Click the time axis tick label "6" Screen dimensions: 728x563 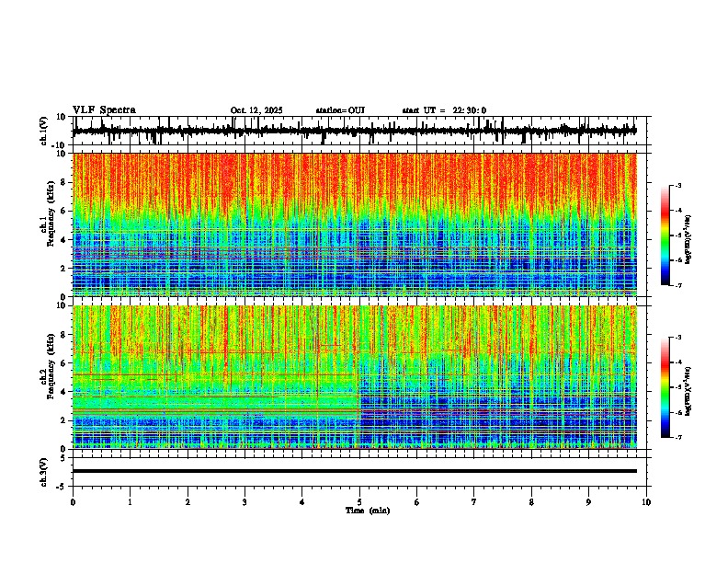[x=417, y=502]
